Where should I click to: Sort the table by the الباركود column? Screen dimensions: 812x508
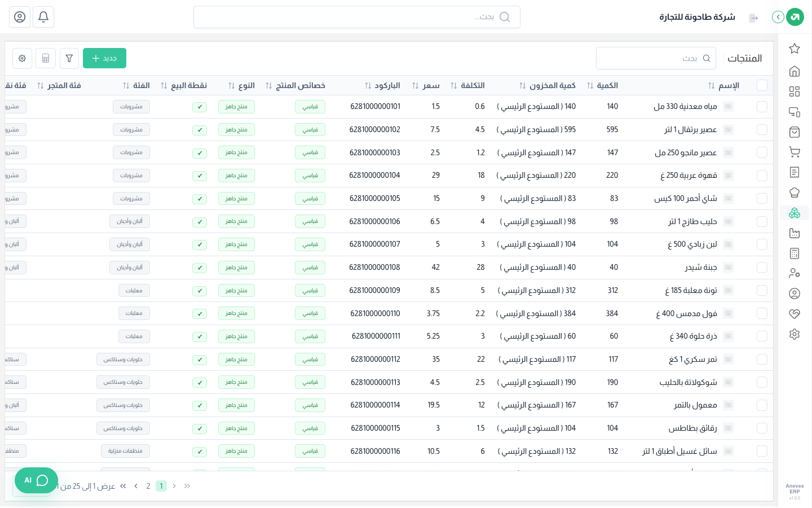coord(368,86)
